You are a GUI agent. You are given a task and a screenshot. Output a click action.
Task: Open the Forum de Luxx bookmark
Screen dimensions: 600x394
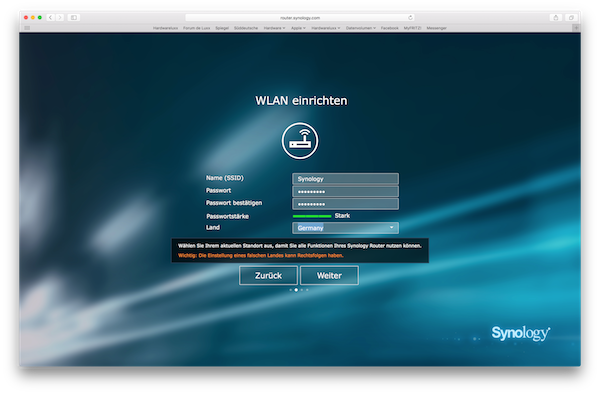click(197, 28)
